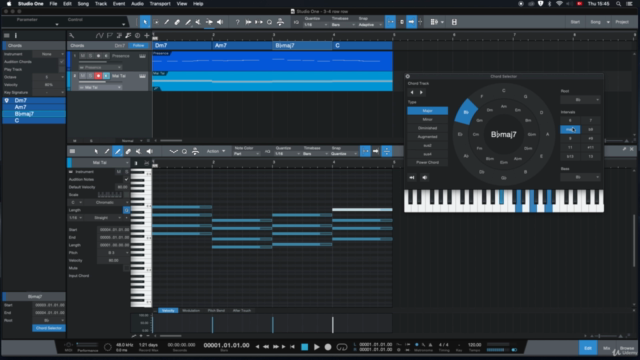Select the Eraser tool in the main toolbar
640x360 pixels.
pos(177,22)
